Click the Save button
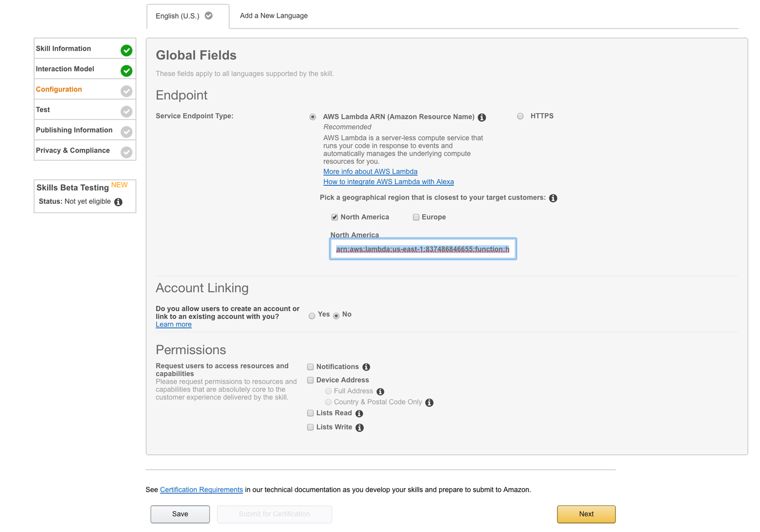Viewport: 760px width, 532px height. (x=180, y=514)
